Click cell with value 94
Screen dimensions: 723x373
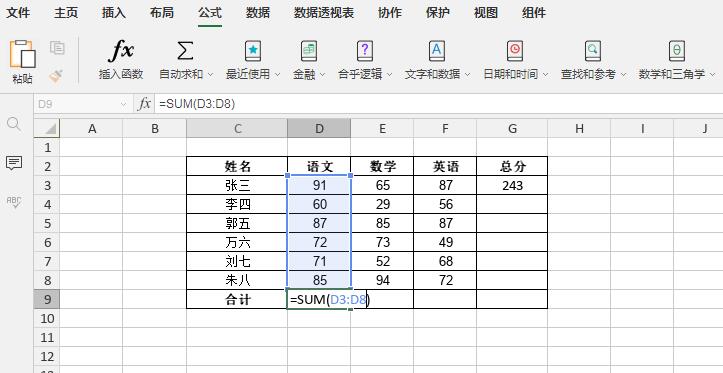click(382, 280)
